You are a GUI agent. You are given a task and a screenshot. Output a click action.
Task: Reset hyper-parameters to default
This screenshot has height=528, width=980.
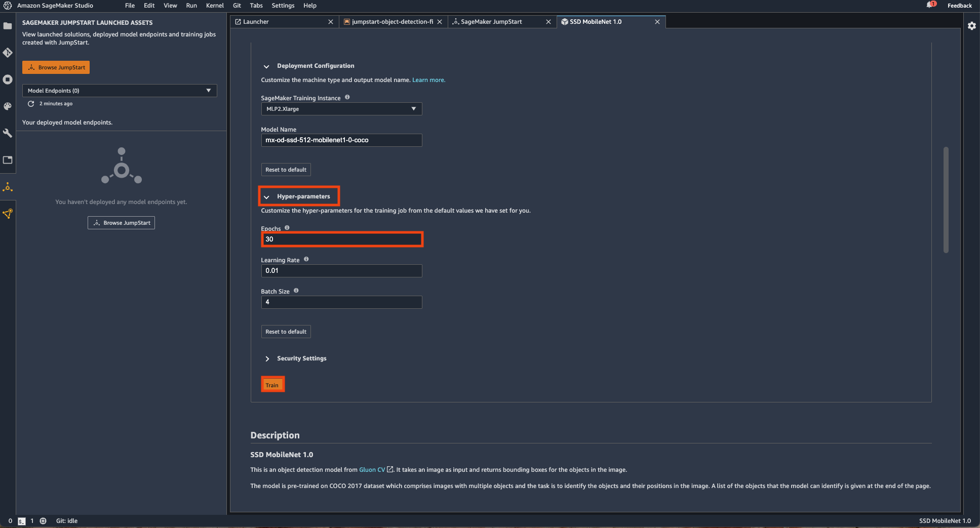tap(286, 332)
